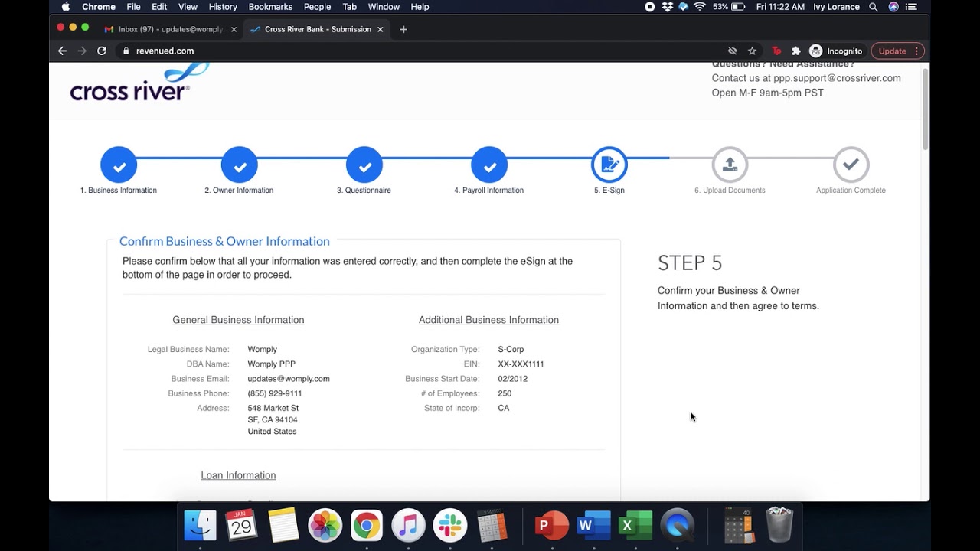The height and width of the screenshot is (551, 980).
Task: Open Trash in the dock
Action: click(x=779, y=526)
